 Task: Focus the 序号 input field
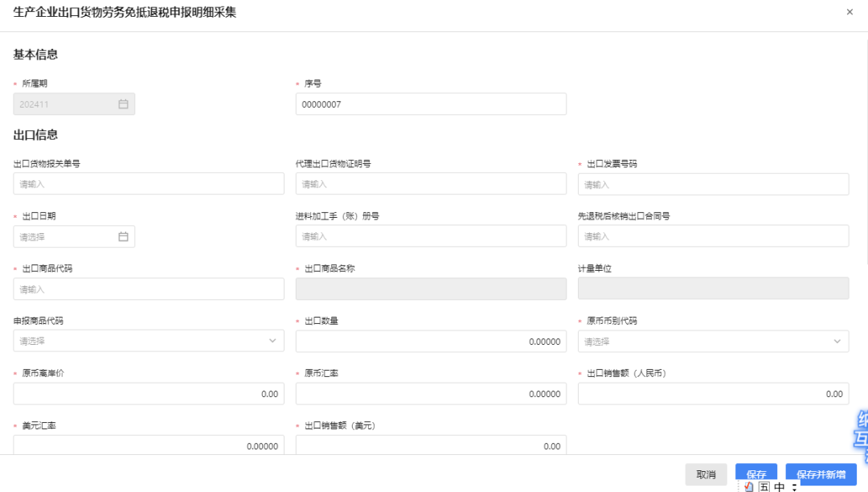(431, 104)
